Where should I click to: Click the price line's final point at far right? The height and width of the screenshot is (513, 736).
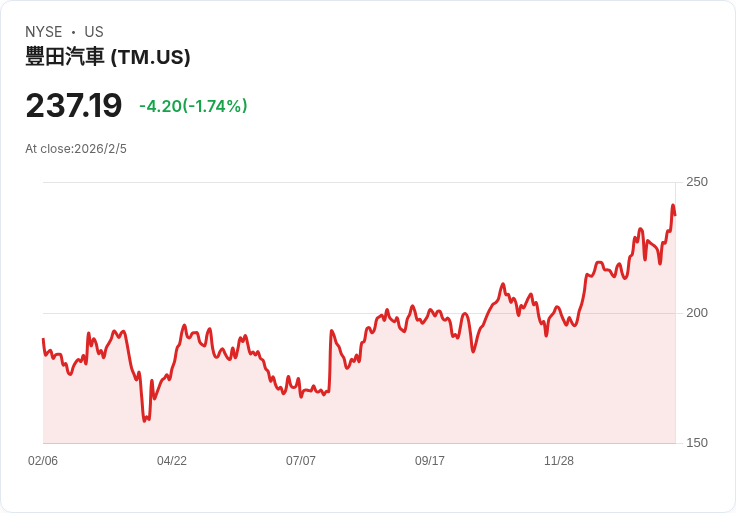pyautogui.click(x=675, y=215)
